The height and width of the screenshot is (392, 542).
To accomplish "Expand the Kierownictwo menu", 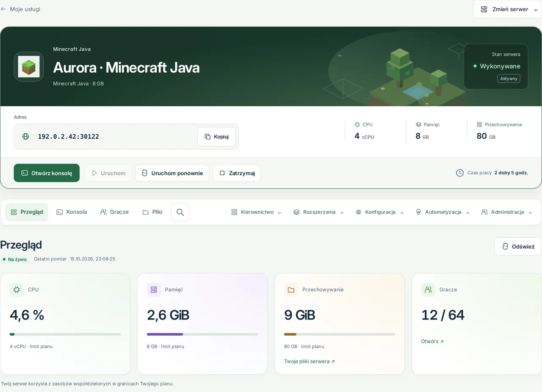I will pos(256,212).
